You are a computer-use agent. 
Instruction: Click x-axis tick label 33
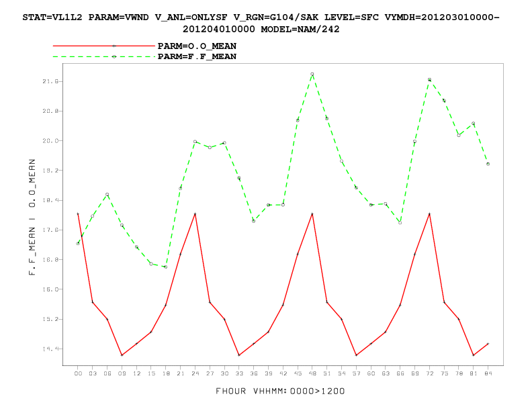coord(239,373)
